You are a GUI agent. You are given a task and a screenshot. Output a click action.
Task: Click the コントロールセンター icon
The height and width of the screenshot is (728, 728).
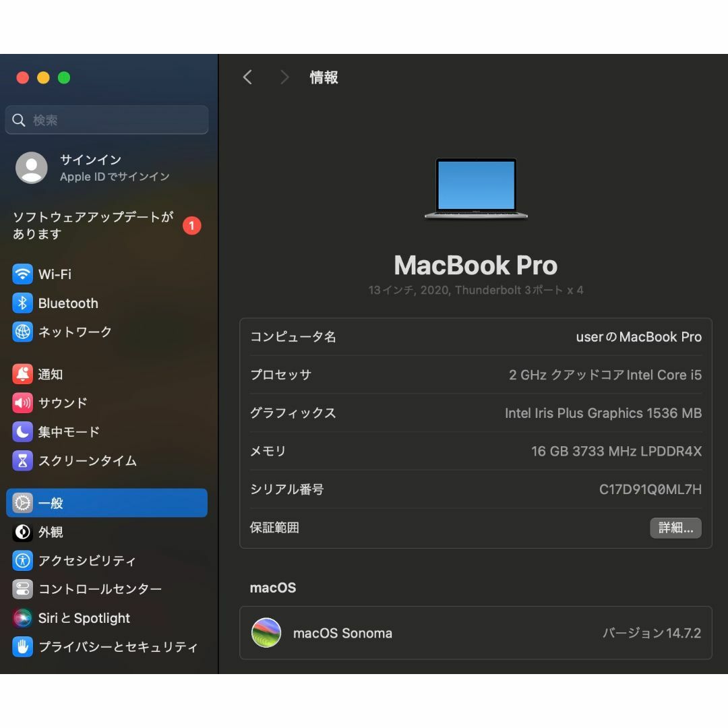click(x=22, y=589)
